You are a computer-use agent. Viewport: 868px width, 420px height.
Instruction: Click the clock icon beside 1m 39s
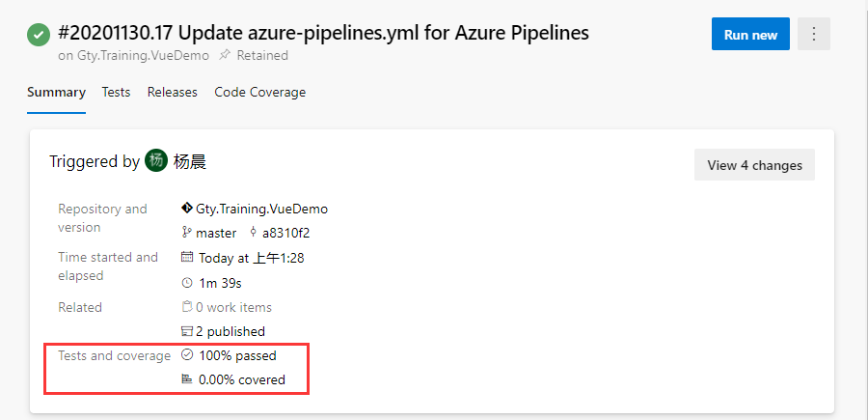[x=187, y=283]
